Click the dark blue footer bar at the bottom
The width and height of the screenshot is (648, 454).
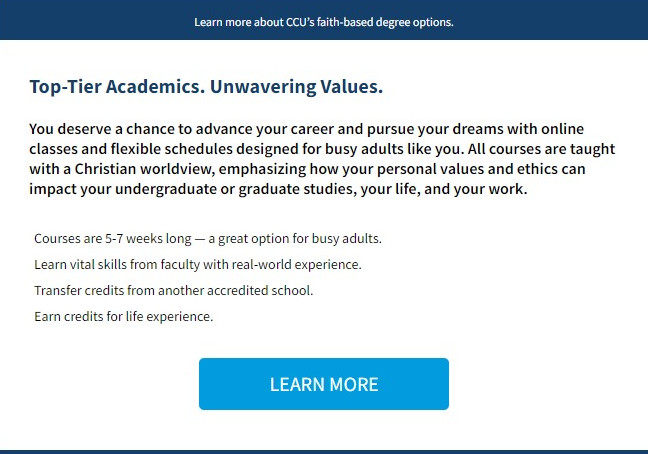click(x=323, y=451)
